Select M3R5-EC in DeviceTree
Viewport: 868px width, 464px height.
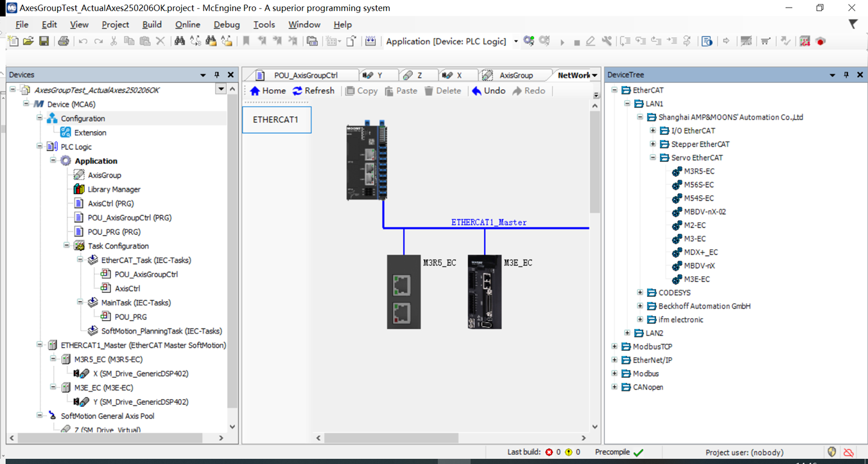tap(699, 171)
